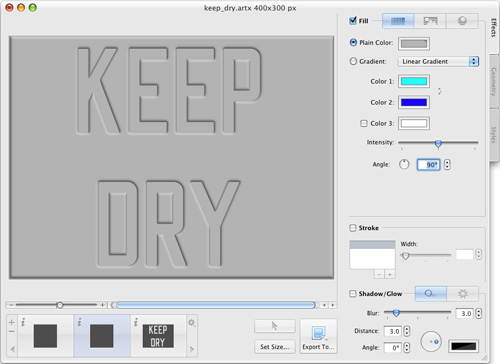The width and height of the screenshot is (500, 364).
Task: Enable the Color 3 checkbox
Action: 364,123
